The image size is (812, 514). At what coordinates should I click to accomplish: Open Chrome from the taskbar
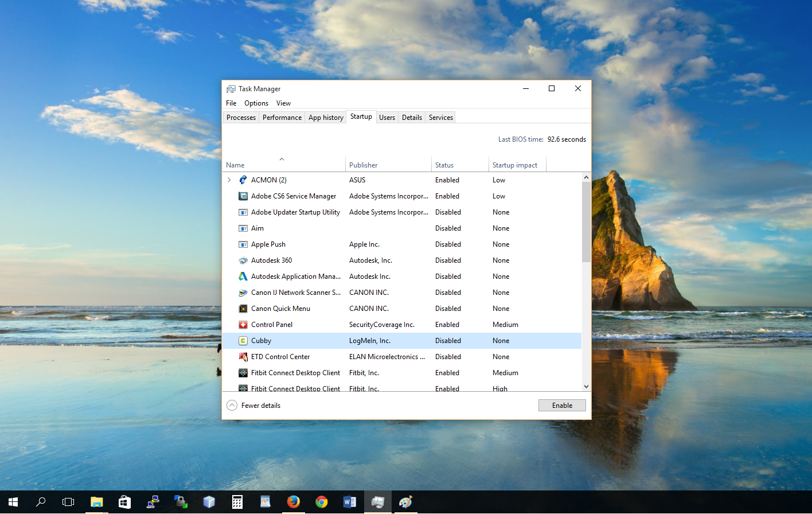pos(321,501)
